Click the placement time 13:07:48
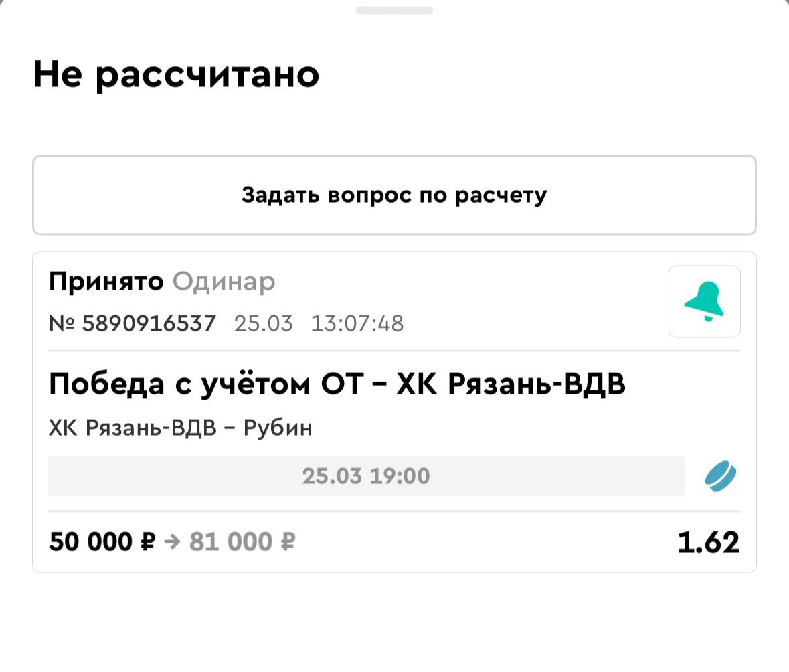 pos(357,324)
